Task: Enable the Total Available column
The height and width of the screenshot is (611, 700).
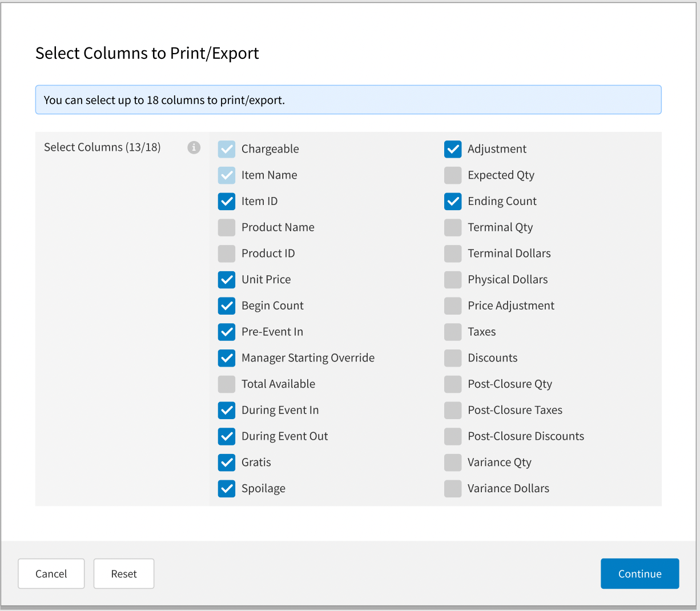Action: (227, 384)
